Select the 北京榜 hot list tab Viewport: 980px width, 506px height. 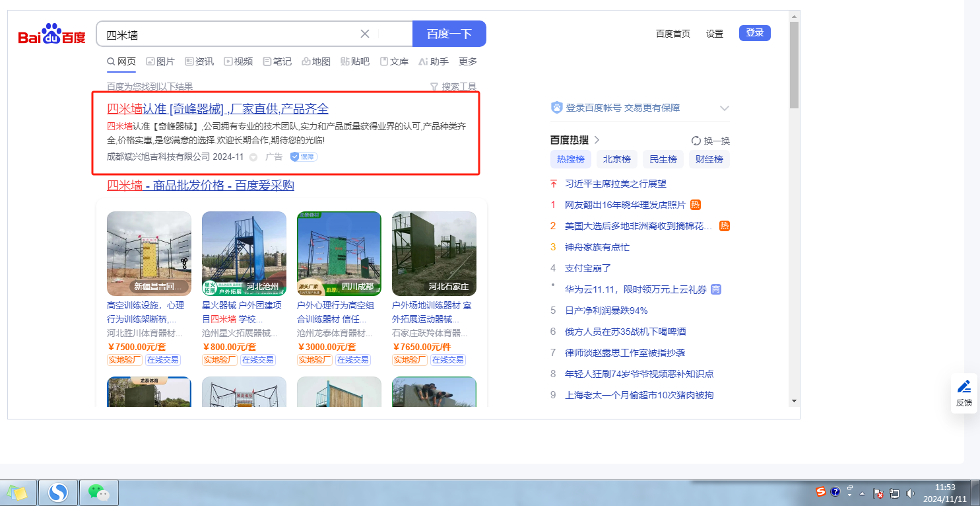617,159
